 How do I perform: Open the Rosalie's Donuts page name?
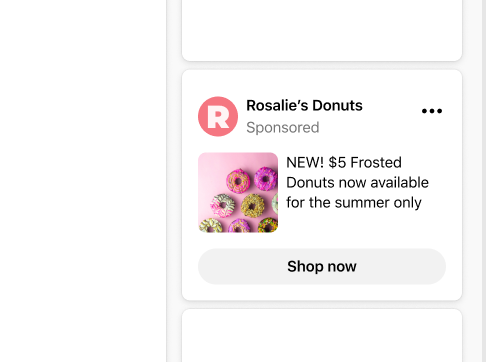coord(304,106)
